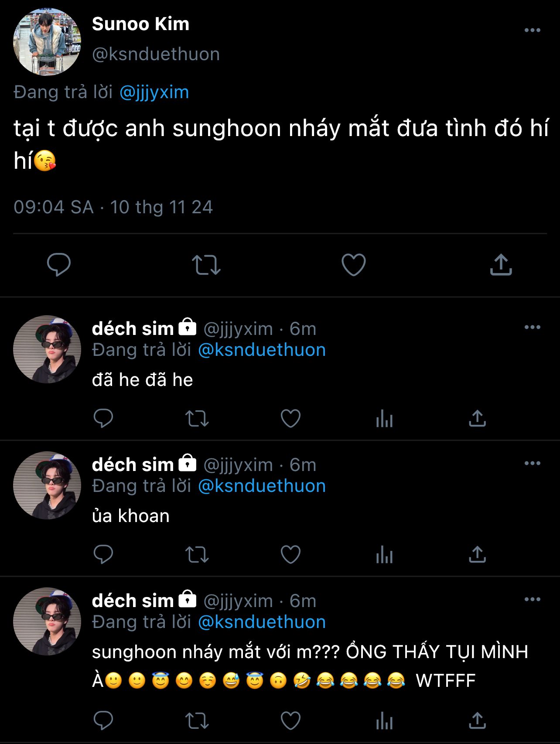The image size is (560, 744).
Task: Open the @jjjyxim mention link in main tweet
Action: (154, 92)
